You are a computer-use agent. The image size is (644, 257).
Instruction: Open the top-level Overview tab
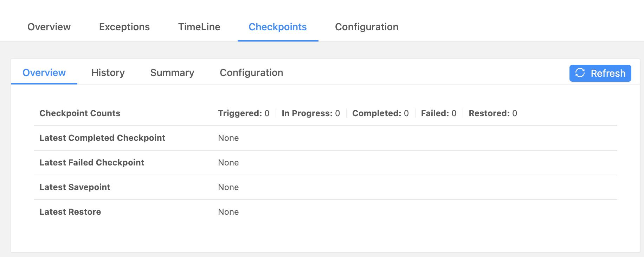[49, 27]
